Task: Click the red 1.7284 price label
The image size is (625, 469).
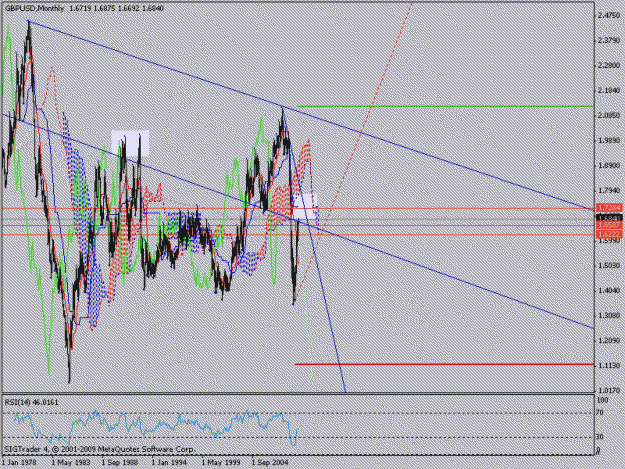Action: coord(609,208)
